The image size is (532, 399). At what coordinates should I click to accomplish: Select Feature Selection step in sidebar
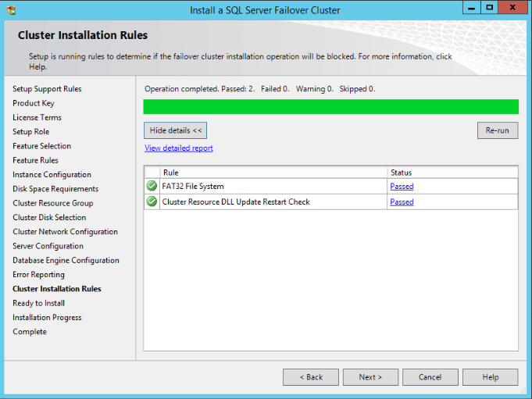pyautogui.click(x=41, y=146)
